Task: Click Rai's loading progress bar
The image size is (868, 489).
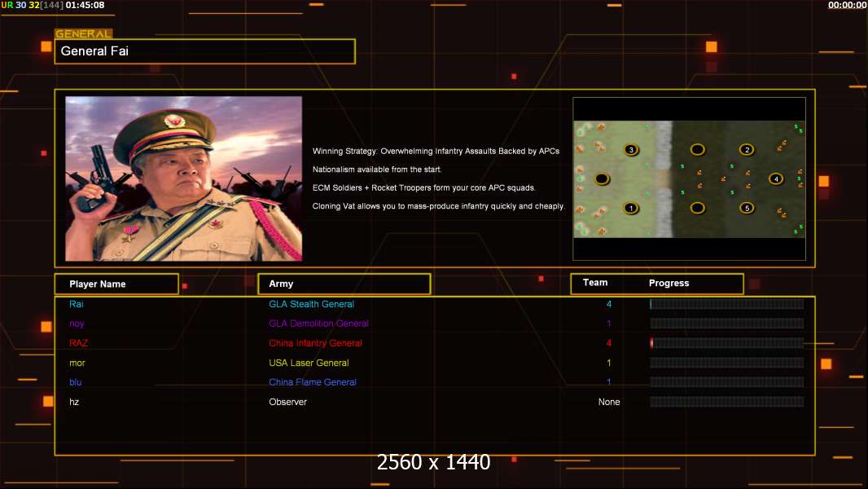Action: [726, 304]
